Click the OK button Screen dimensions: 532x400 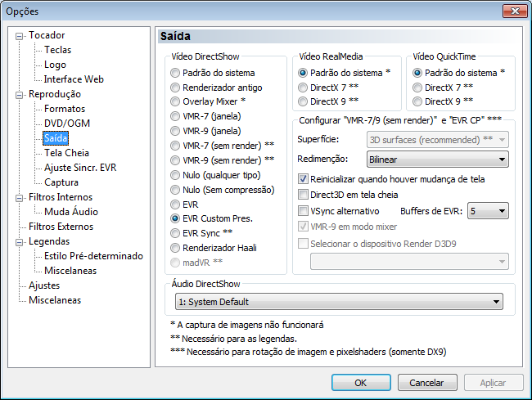[x=361, y=383]
